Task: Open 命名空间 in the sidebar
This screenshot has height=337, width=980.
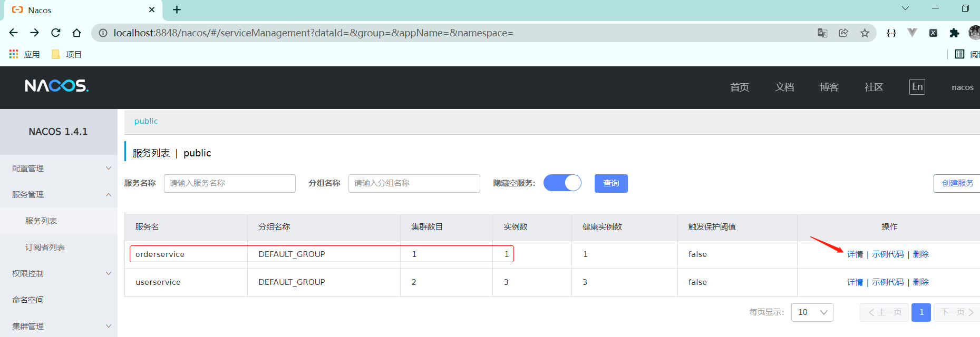Action: click(59, 300)
